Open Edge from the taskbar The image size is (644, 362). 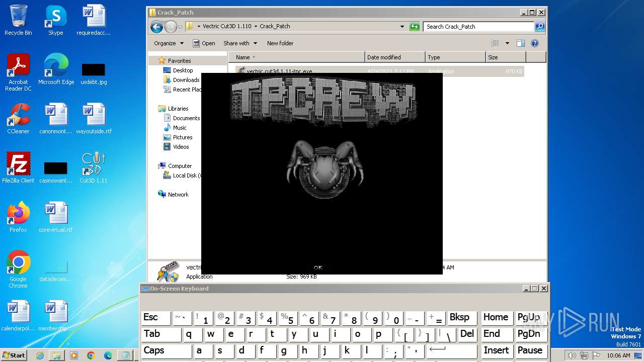point(108,355)
